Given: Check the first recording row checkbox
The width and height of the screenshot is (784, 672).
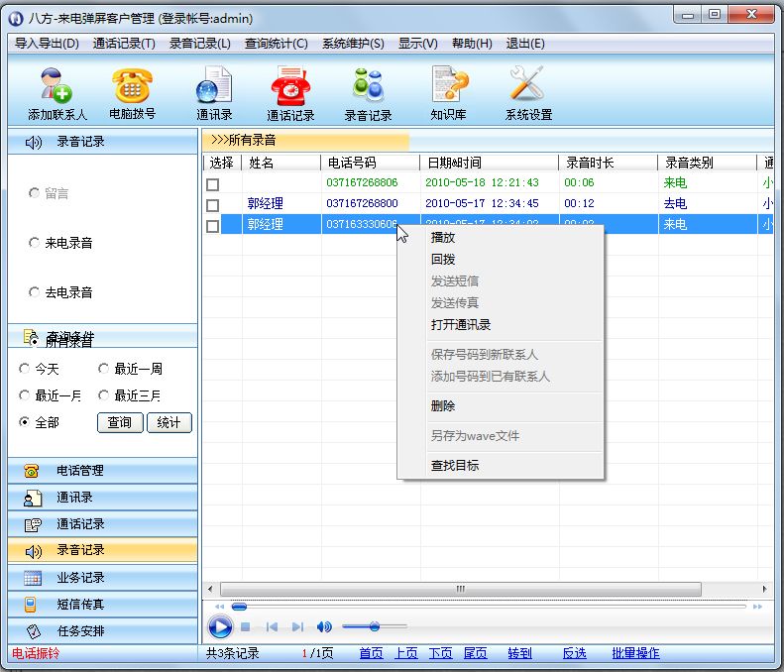Looking at the screenshot, I should coord(212,183).
